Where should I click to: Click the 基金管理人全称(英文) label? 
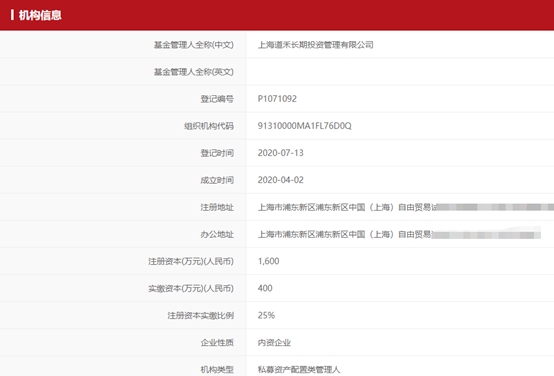(194, 72)
